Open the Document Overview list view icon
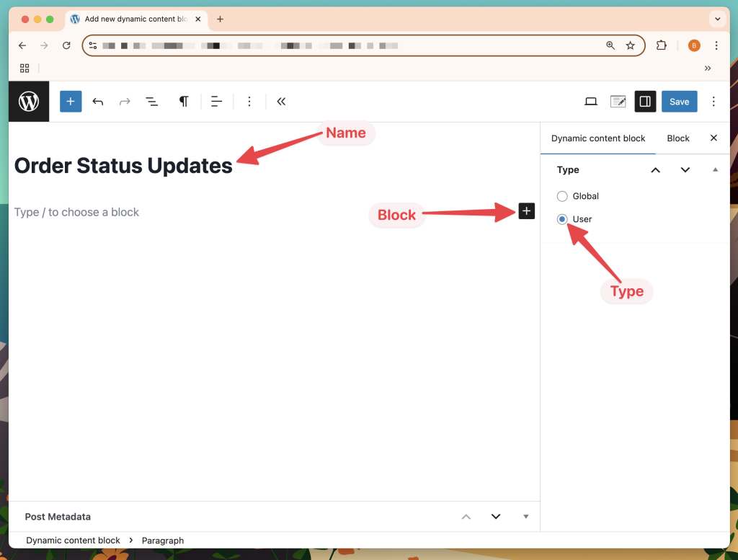Screen dimensions: 738x560 pyautogui.click(x=151, y=101)
